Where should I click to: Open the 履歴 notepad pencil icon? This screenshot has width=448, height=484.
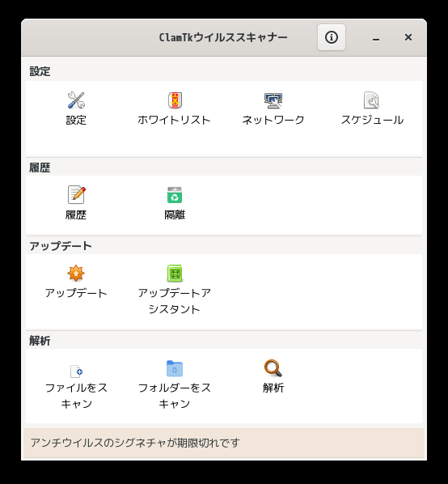pyautogui.click(x=76, y=194)
